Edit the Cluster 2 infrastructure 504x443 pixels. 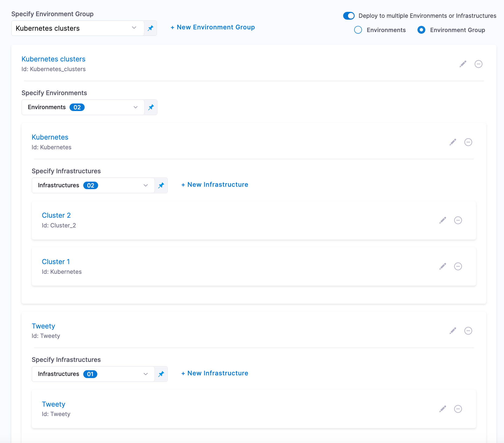tap(443, 220)
